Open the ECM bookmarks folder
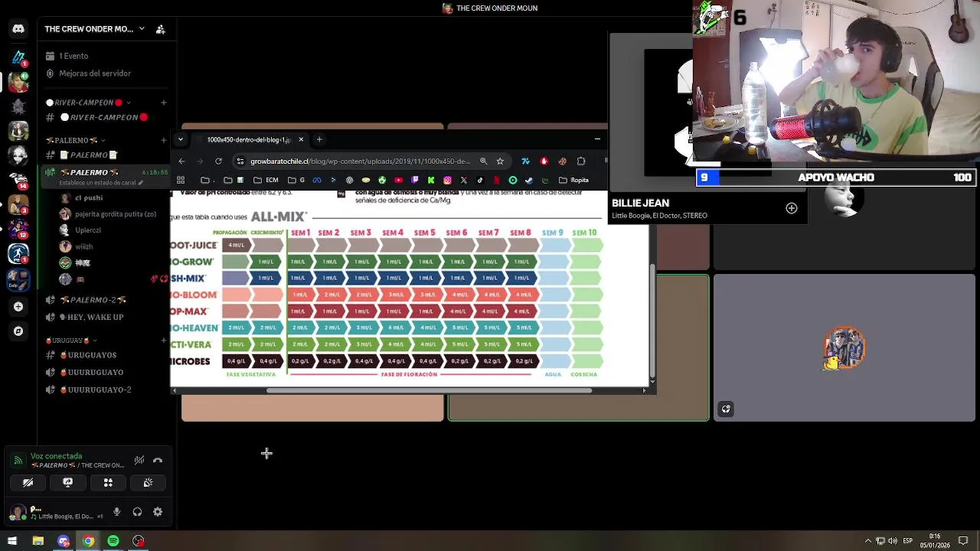980x551 pixels. (x=267, y=181)
